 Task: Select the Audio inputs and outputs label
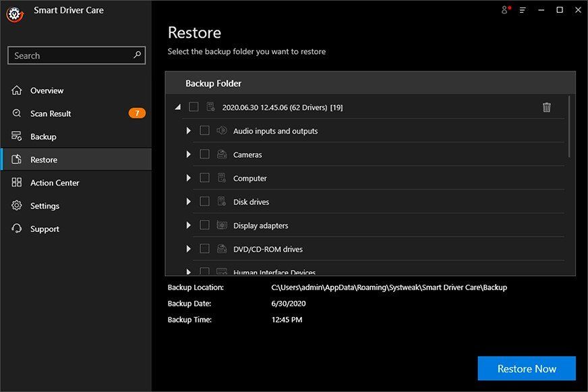click(x=275, y=131)
